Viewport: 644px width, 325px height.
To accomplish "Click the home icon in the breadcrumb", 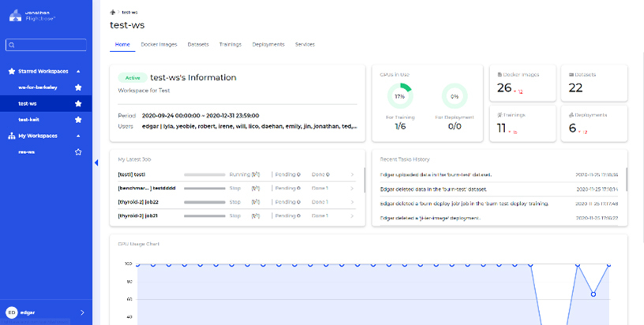I will [x=113, y=13].
